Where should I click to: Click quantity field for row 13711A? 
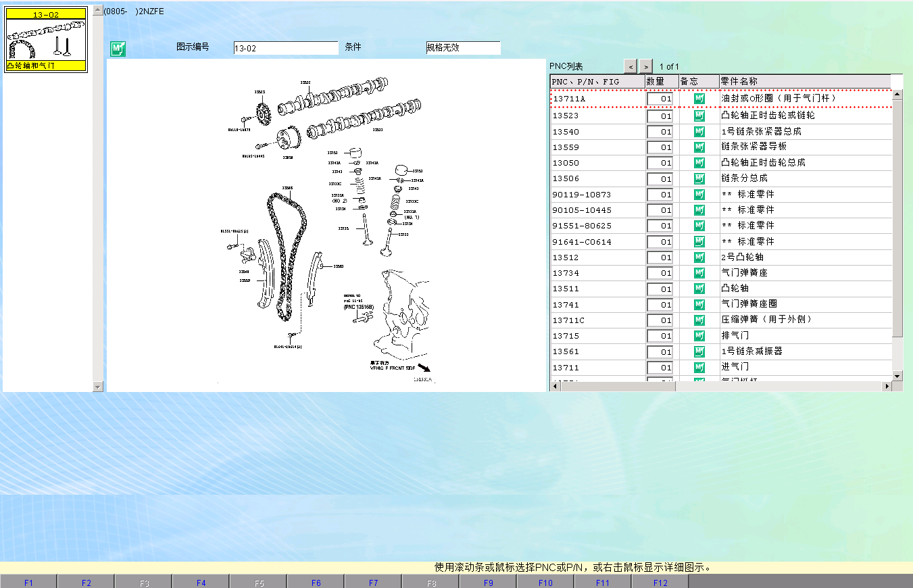[660, 99]
